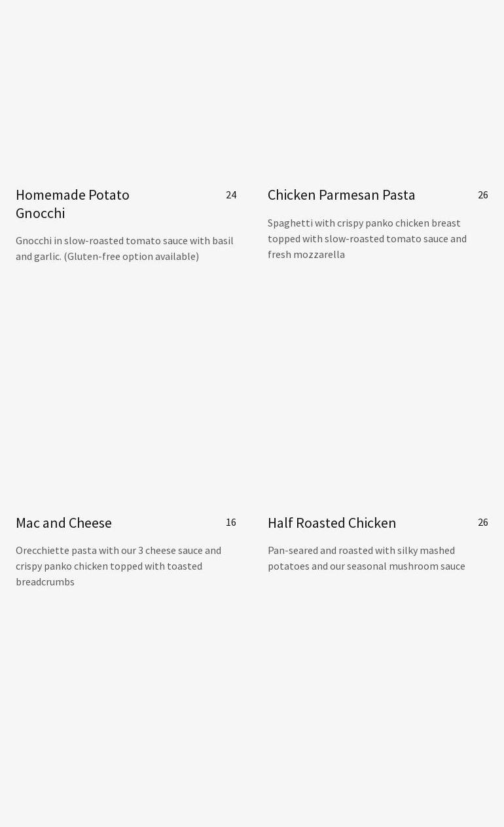504x827 pixels.
Task: Select the Chicken Parmesan Pasta title
Action: (341, 195)
